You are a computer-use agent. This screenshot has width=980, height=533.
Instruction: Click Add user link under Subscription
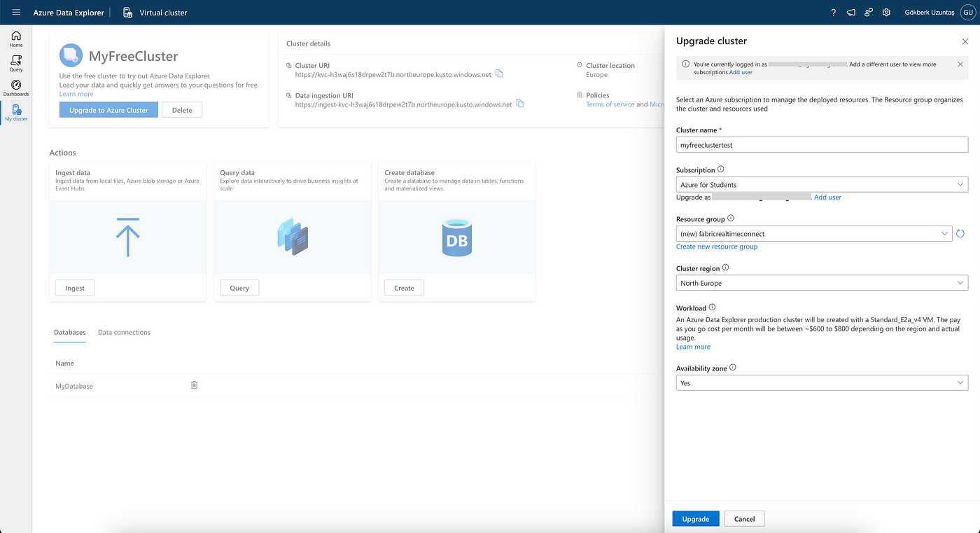click(827, 198)
